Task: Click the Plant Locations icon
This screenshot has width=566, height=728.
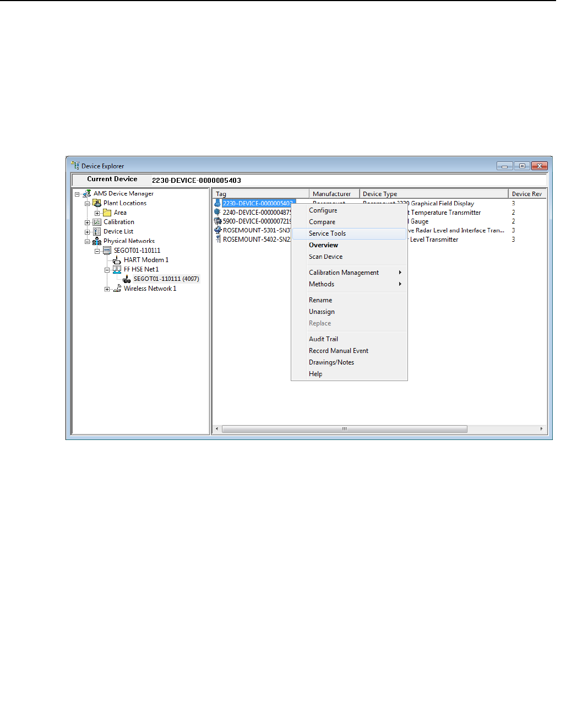Action: pos(97,203)
